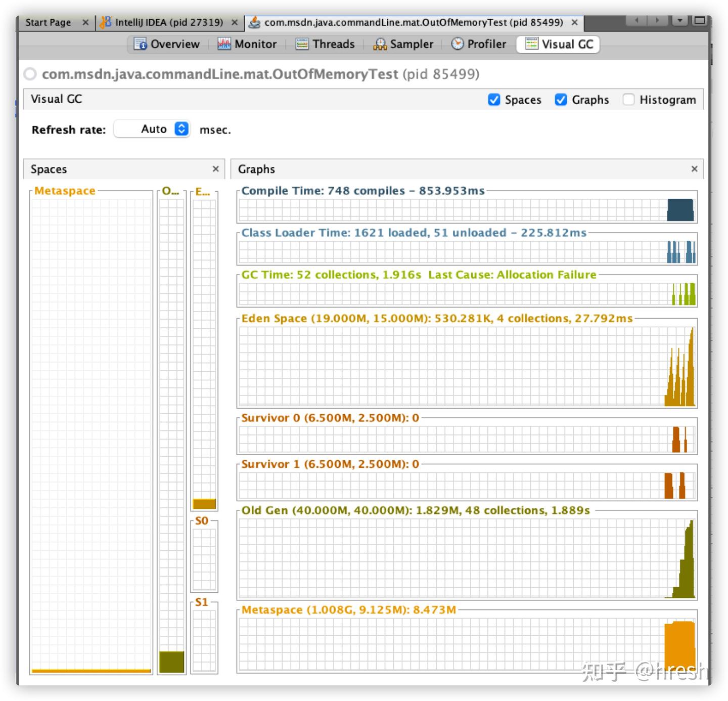728x701 pixels.
Task: Close the Spaces panel
Action: (x=215, y=169)
